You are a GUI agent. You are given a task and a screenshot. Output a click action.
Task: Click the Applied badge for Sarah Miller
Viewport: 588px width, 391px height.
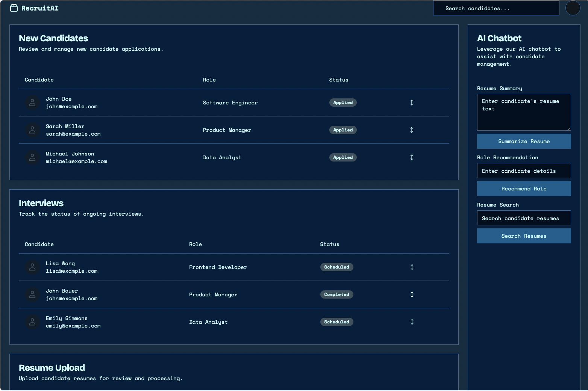tap(343, 130)
